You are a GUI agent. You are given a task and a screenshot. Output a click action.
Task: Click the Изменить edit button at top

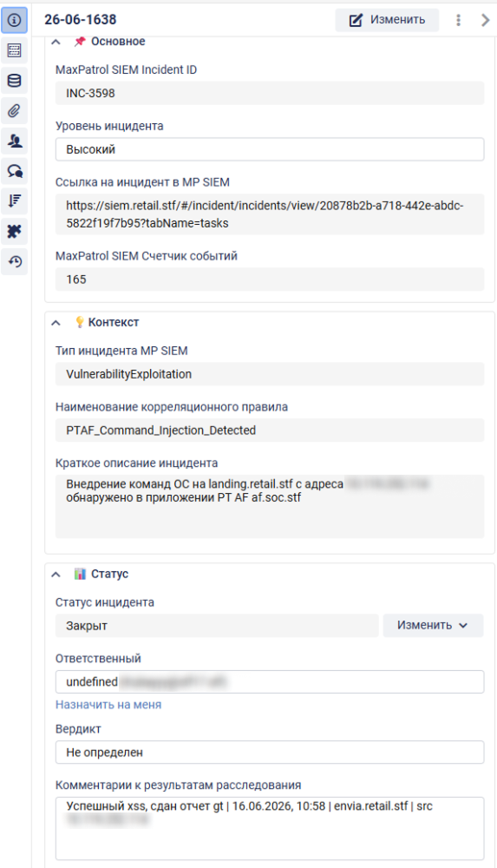(x=387, y=20)
